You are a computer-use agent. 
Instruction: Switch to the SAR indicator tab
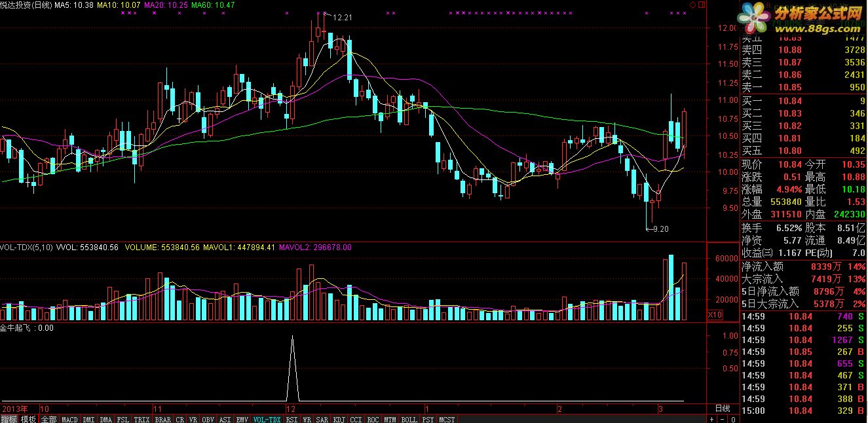[322, 418]
